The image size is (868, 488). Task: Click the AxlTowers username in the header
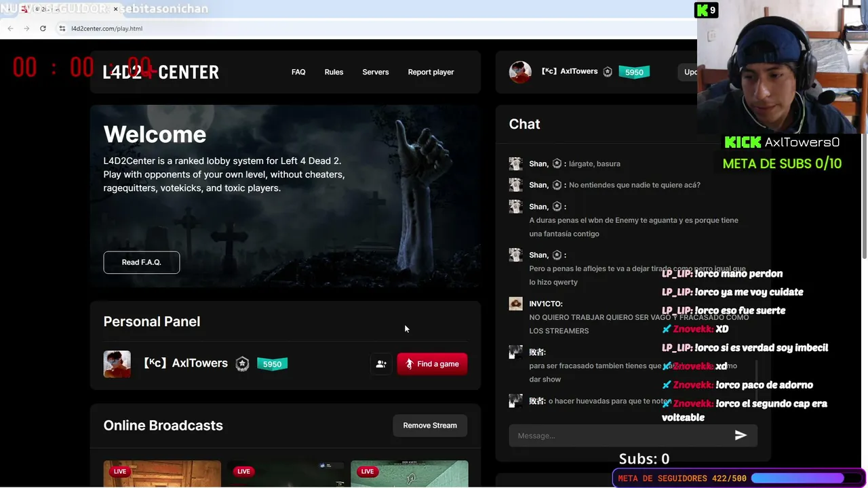pyautogui.click(x=570, y=71)
